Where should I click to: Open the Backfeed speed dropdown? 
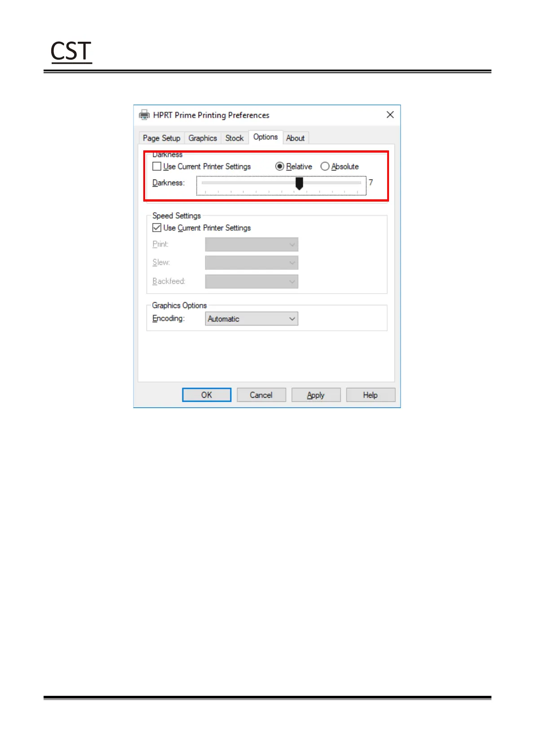tap(252, 281)
